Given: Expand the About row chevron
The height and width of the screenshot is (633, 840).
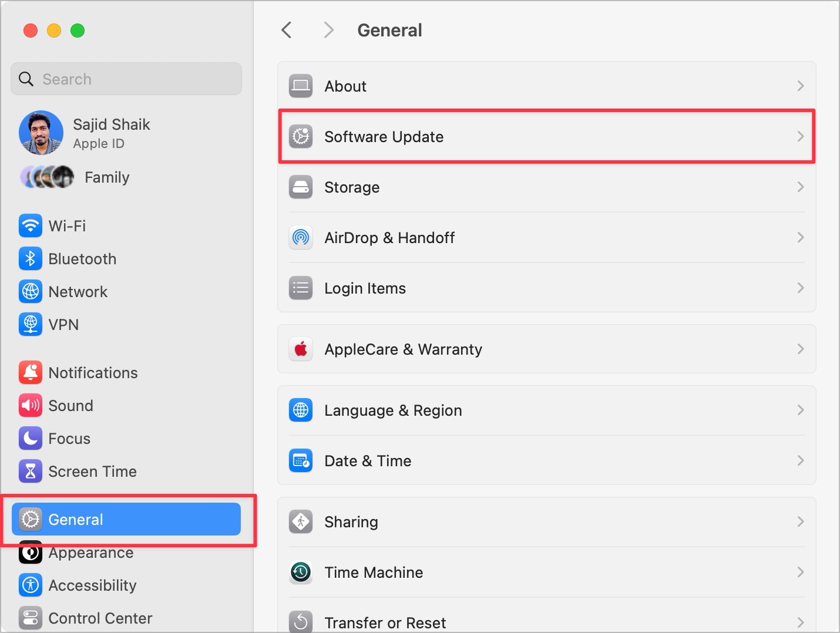Looking at the screenshot, I should [x=800, y=86].
